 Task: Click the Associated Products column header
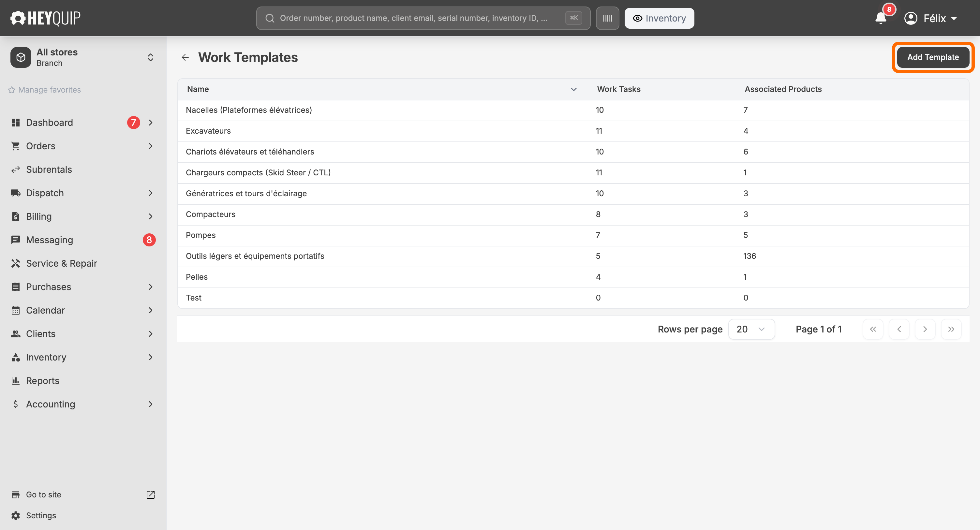click(x=783, y=89)
